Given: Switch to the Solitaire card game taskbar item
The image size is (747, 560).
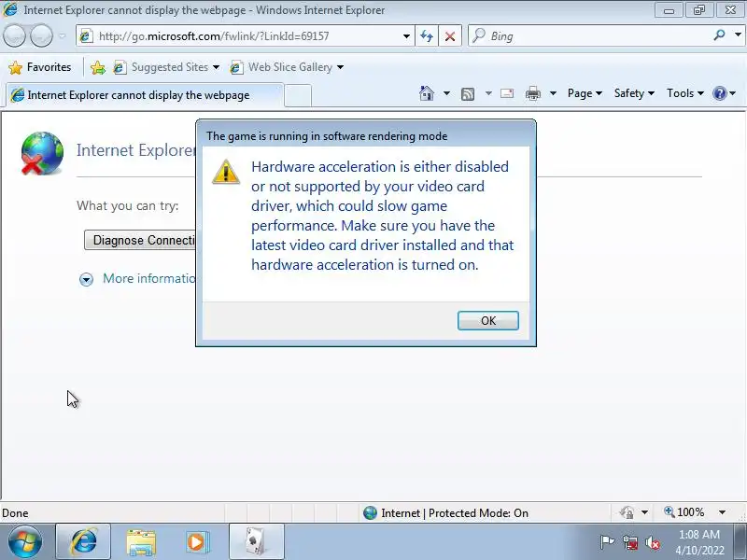Looking at the screenshot, I should [x=257, y=541].
